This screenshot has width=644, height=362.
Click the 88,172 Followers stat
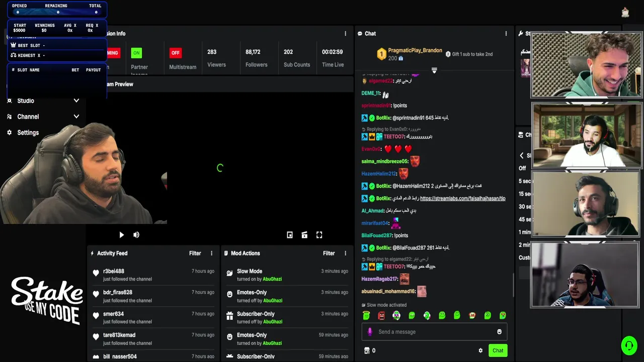point(256,58)
